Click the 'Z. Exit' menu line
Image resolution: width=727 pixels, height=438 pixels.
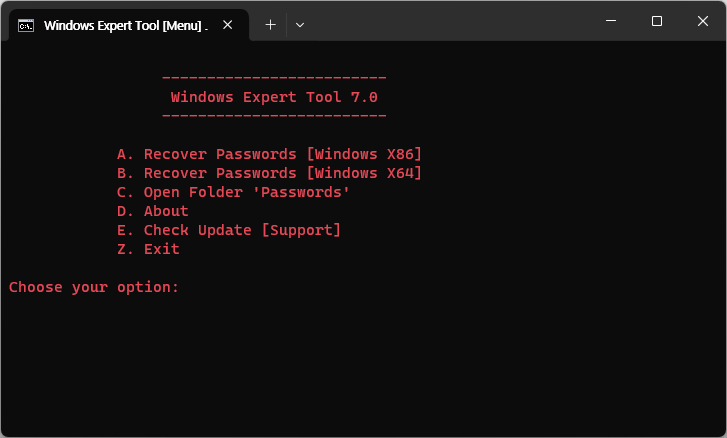[148, 249]
